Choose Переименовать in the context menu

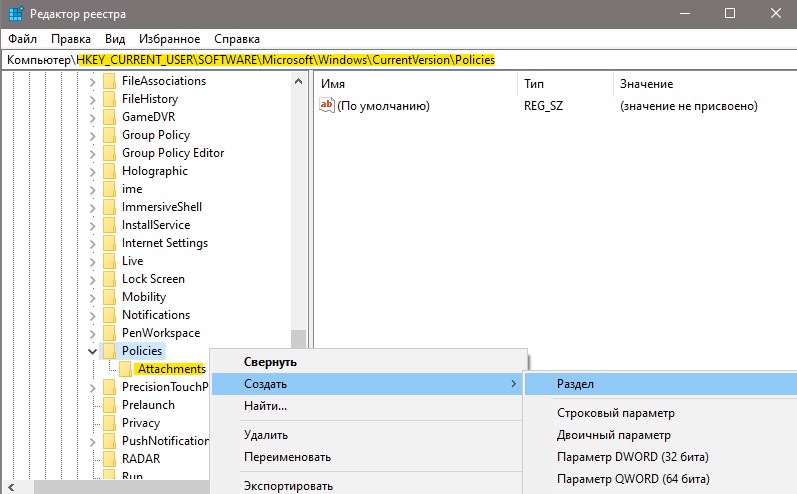click(x=367, y=457)
